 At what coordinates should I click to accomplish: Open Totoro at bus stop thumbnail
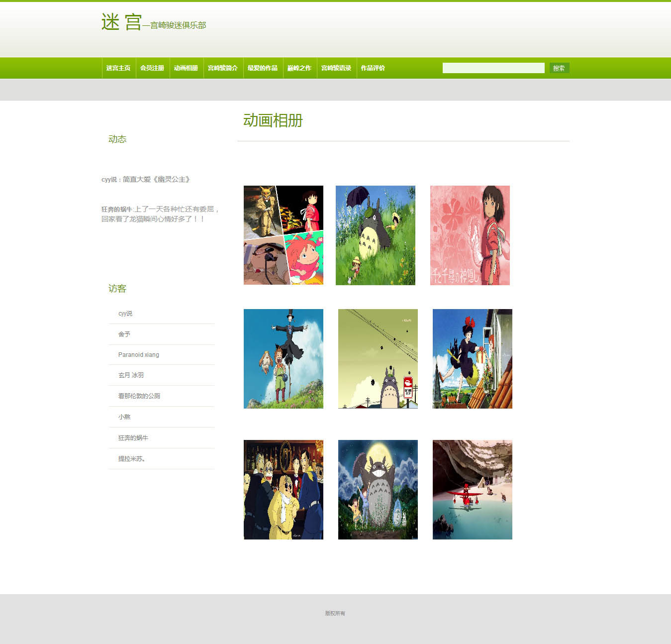coord(378,359)
